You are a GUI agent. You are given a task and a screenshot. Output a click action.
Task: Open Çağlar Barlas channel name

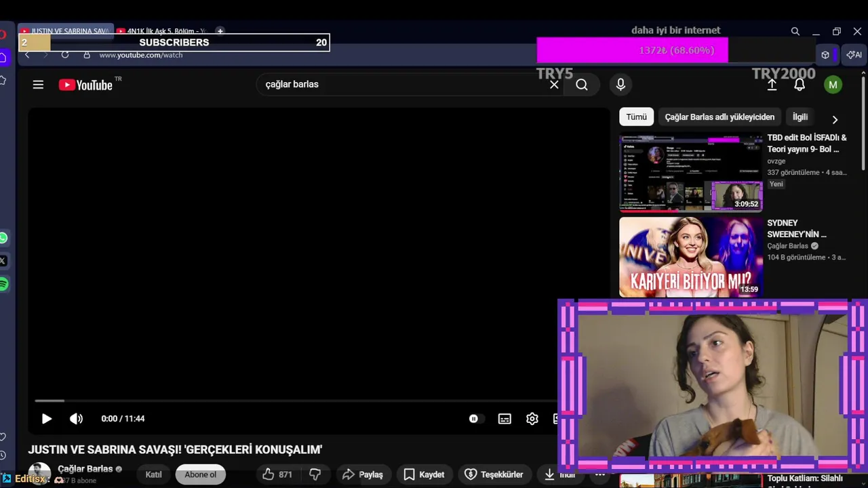click(85, 469)
